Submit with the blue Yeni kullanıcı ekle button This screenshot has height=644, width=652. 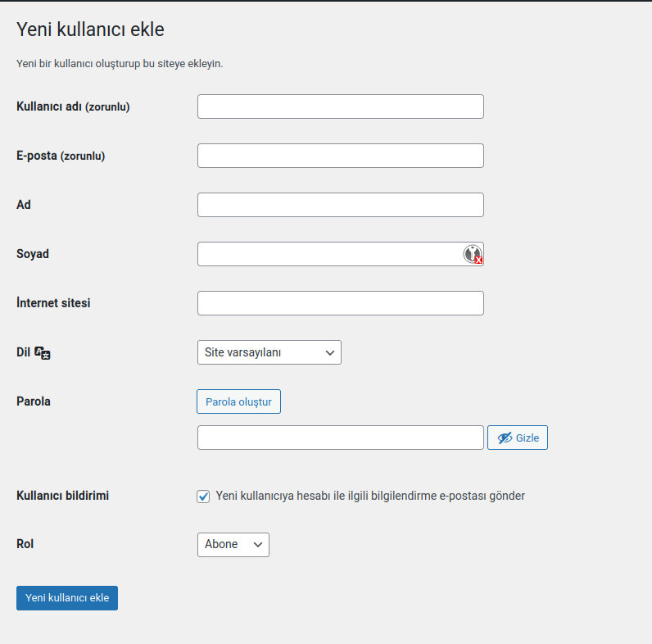(67, 598)
